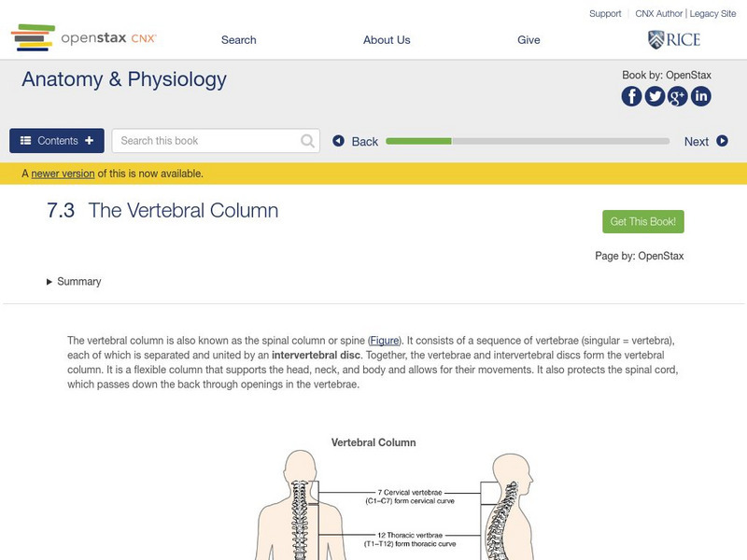Visit the Rice University logo
The height and width of the screenshot is (560, 747).
click(x=673, y=39)
